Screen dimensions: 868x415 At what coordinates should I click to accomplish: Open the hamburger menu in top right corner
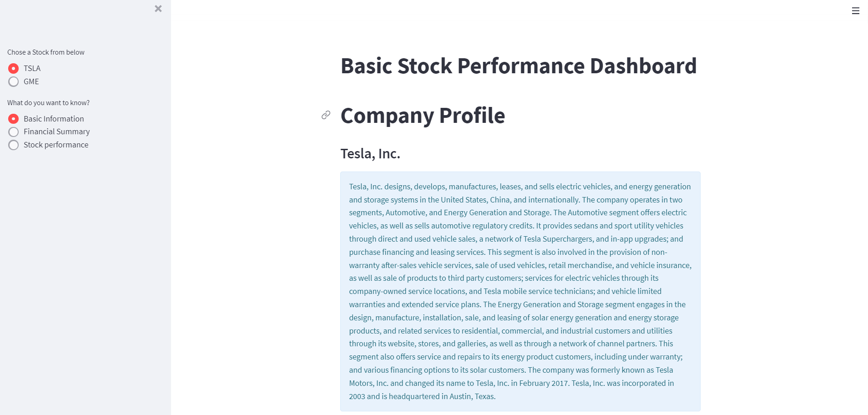856,11
